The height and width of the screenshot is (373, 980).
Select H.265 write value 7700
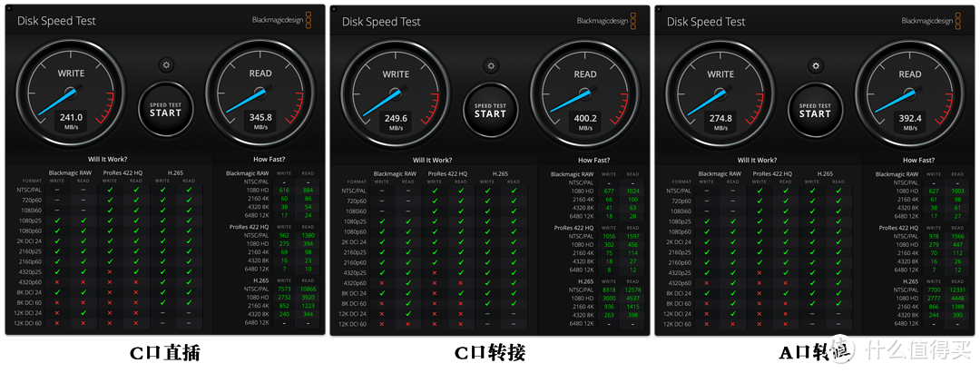click(x=934, y=290)
